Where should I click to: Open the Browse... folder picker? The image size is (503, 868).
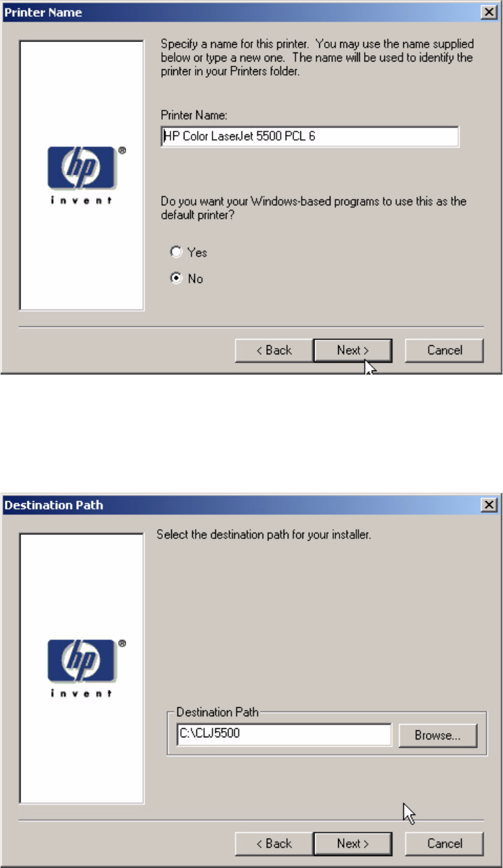[438, 735]
